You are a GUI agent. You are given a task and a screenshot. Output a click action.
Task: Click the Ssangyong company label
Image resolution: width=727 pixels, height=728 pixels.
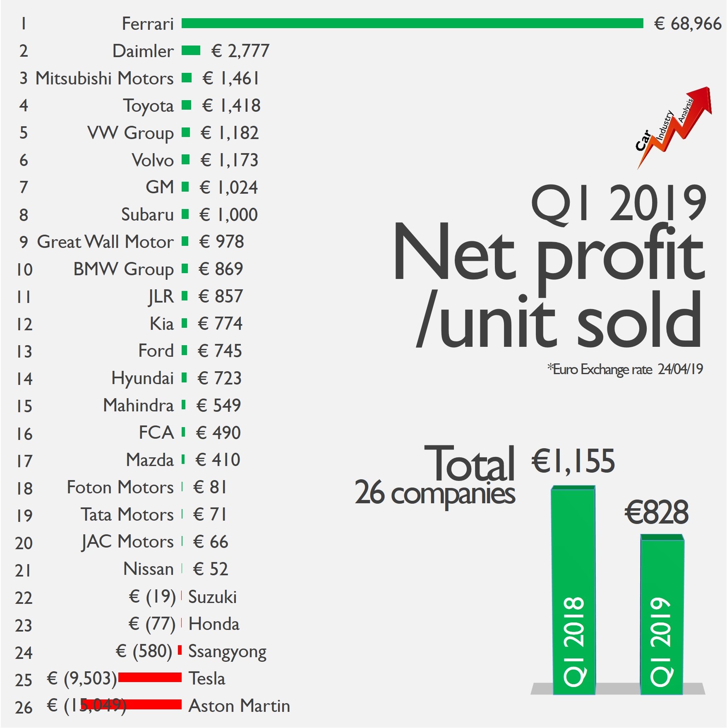(x=227, y=651)
